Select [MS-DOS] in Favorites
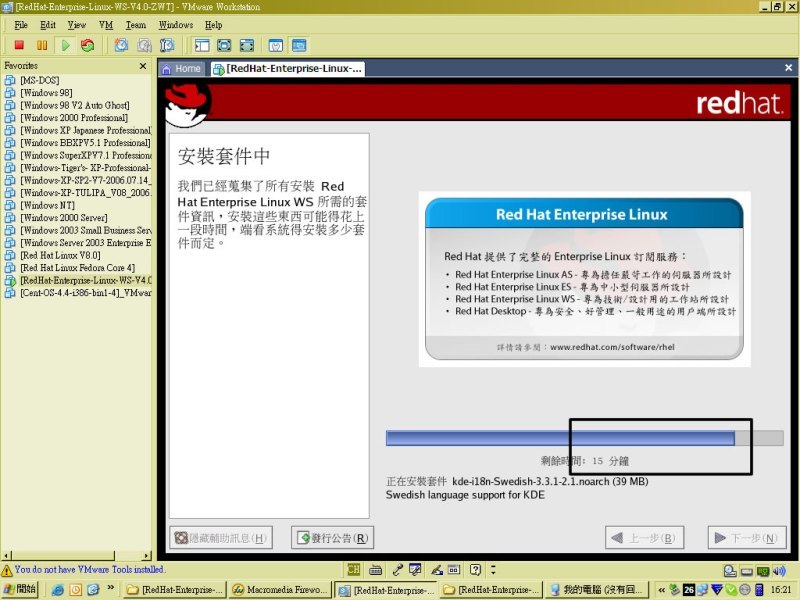Screen dimensions: 800x600 (x=40, y=80)
